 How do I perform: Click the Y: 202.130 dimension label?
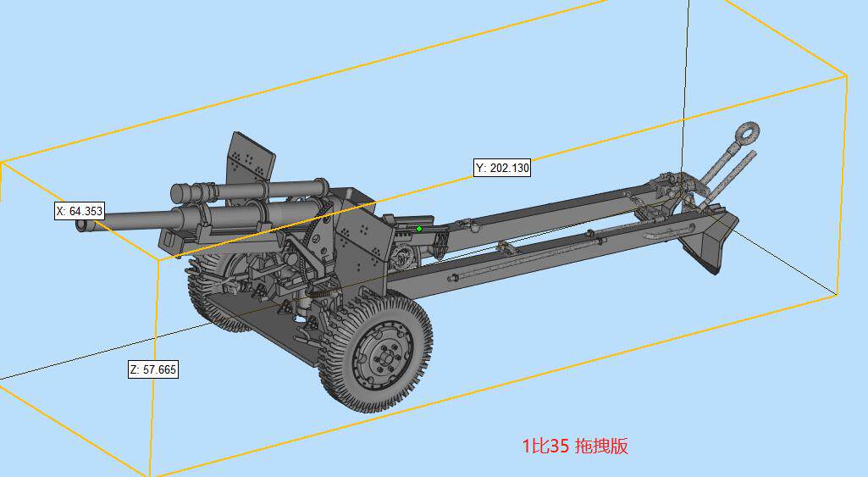(x=502, y=168)
